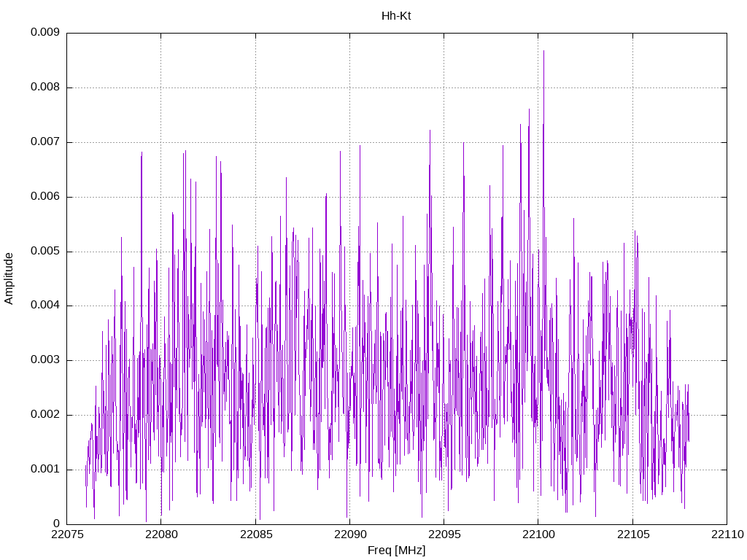Click the plot title Hh-Kt

click(396, 16)
